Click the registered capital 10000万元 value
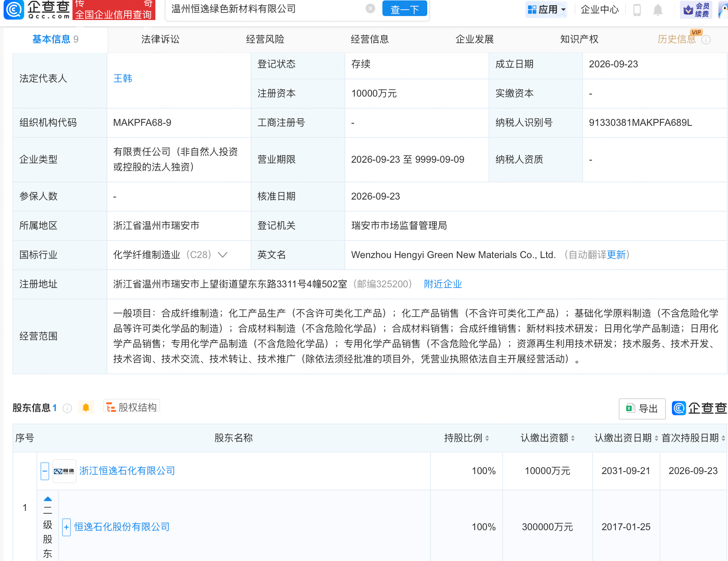 [374, 93]
